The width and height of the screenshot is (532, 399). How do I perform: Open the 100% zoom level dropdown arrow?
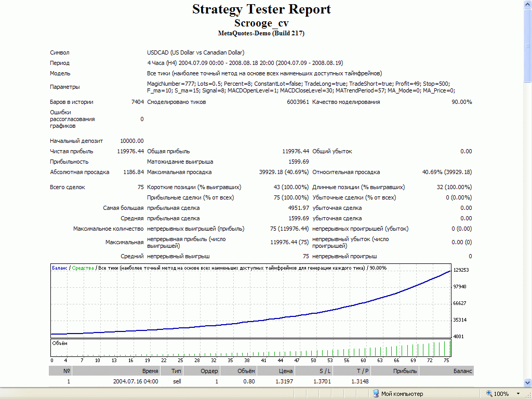point(518,394)
